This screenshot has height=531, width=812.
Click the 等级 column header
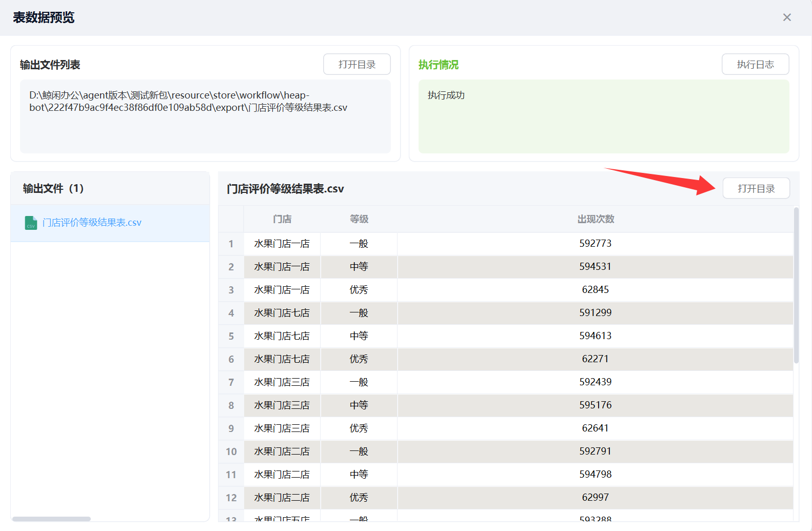coord(359,219)
